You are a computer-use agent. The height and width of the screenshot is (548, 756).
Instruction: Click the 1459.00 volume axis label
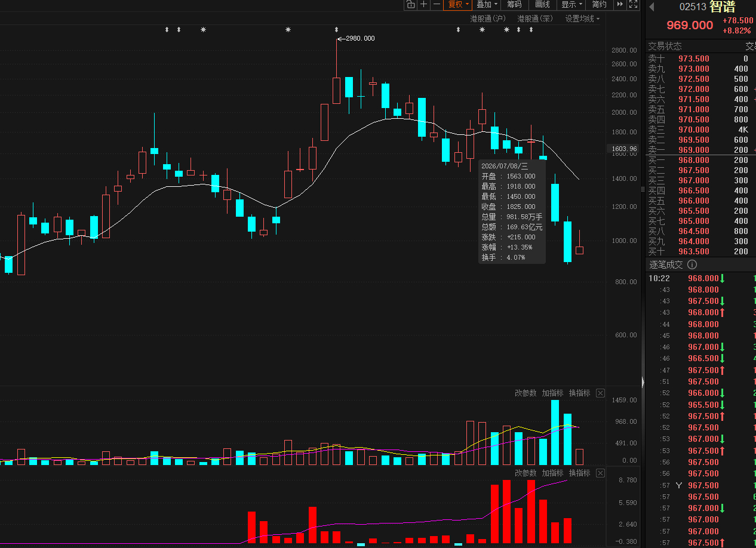[x=625, y=400]
